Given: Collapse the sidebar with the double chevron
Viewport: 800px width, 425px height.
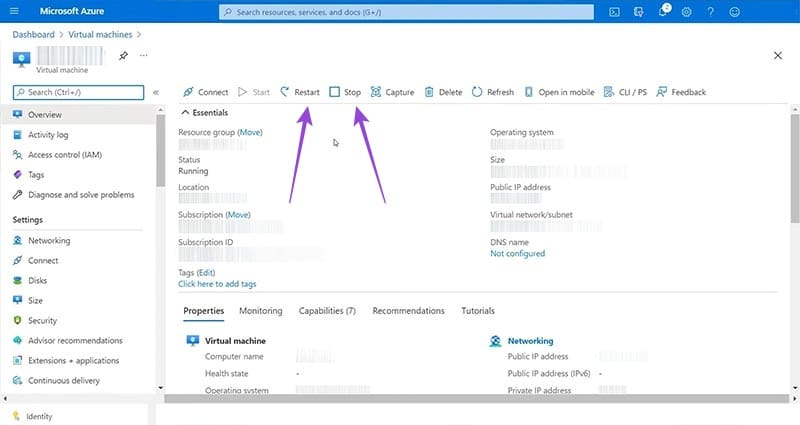Looking at the screenshot, I should coord(156,92).
